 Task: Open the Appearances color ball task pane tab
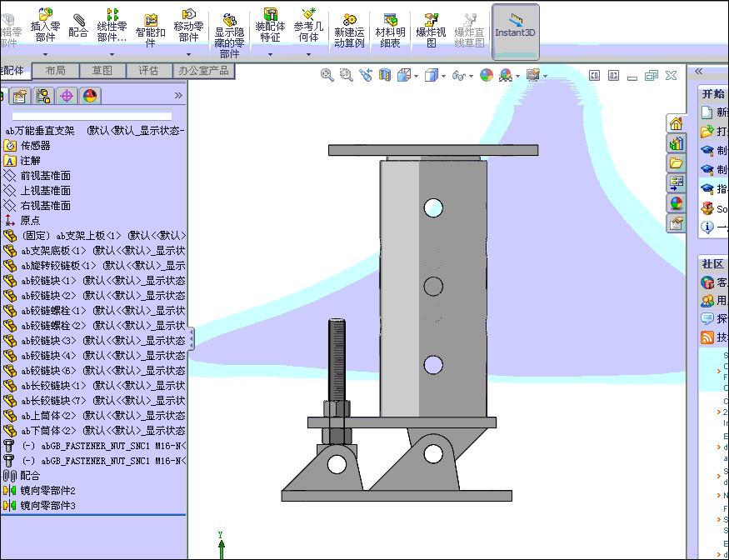click(676, 203)
